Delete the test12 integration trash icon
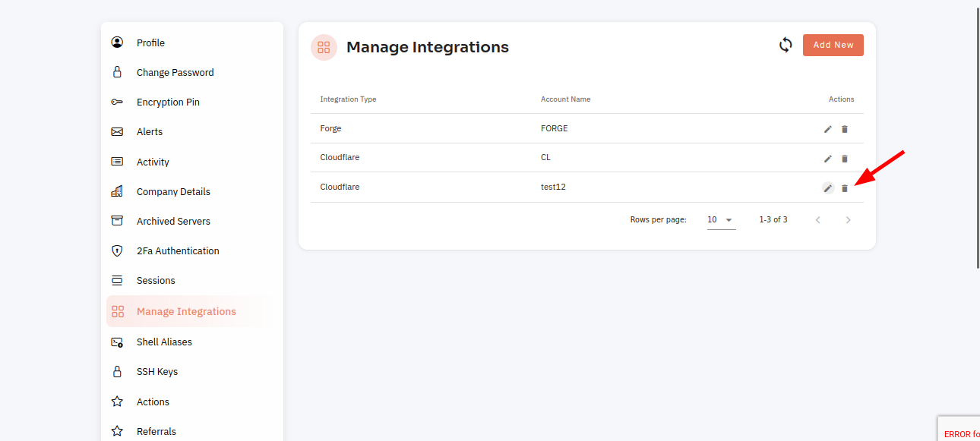This screenshot has width=980, height=441. [x=844, y=188]
